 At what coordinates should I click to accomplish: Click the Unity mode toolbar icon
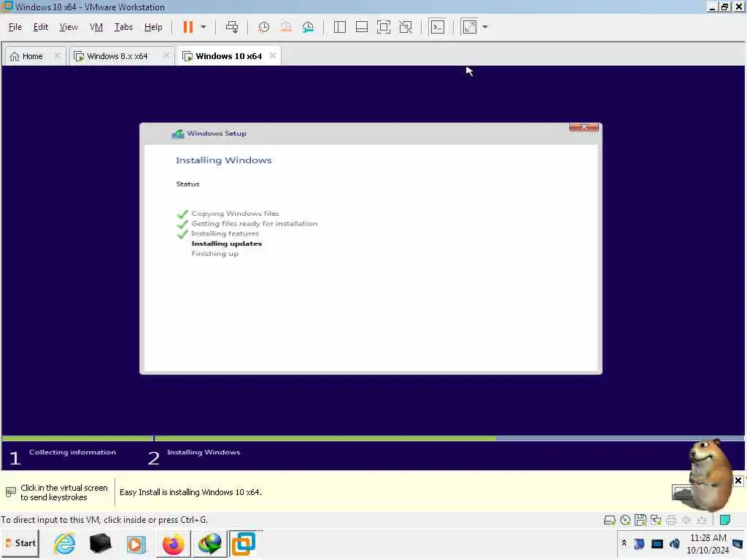(x=406, y=27)
